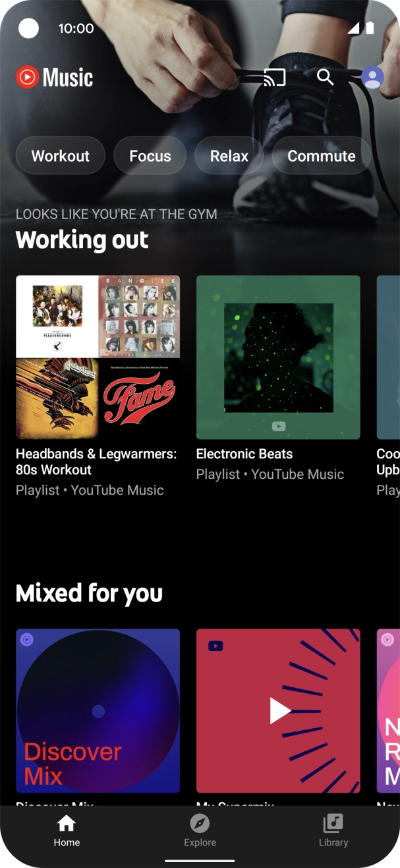Image resolution: width=400 pixels, height=868 pixels.
Task: Tap the YouTube Music logo
Action: [x=55, y=78]
